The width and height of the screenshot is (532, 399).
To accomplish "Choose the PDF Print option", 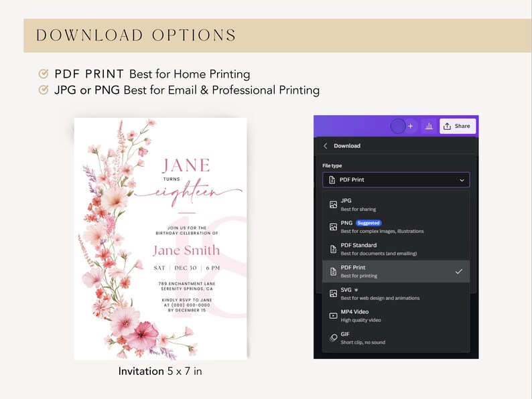I will (x=396, y=272).
